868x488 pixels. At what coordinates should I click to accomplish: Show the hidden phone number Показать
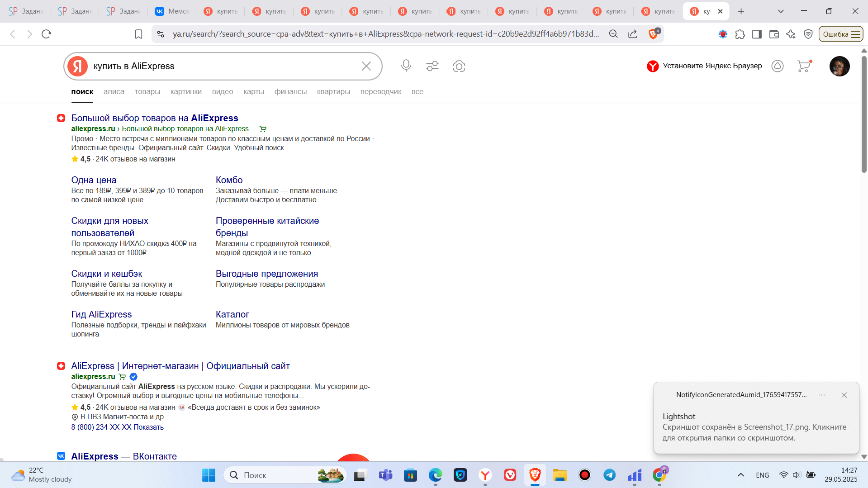[x=148, y=427]
